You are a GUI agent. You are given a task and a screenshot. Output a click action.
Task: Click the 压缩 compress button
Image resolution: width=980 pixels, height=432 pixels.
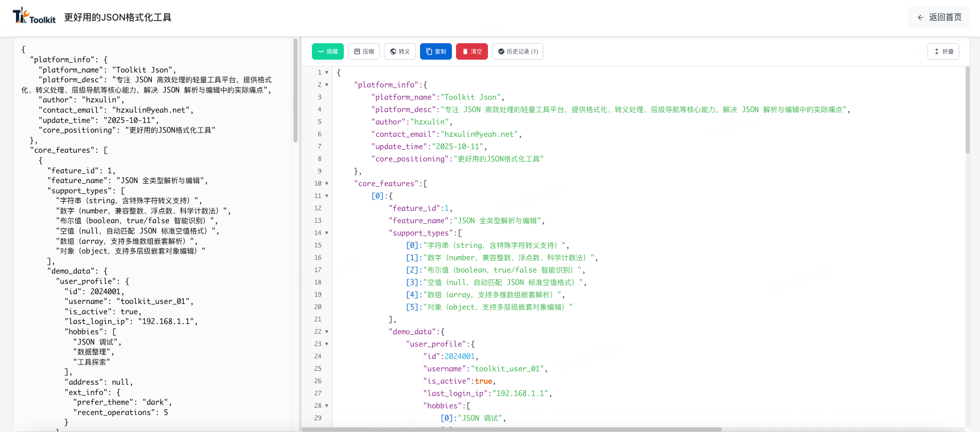[364, 51]
